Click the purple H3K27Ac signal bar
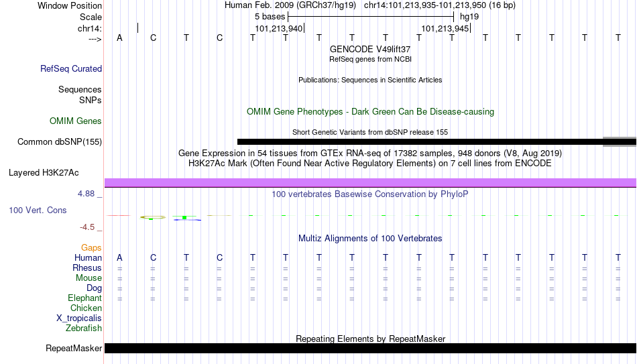This screenshot has height=364, width=637. [370, 183]
